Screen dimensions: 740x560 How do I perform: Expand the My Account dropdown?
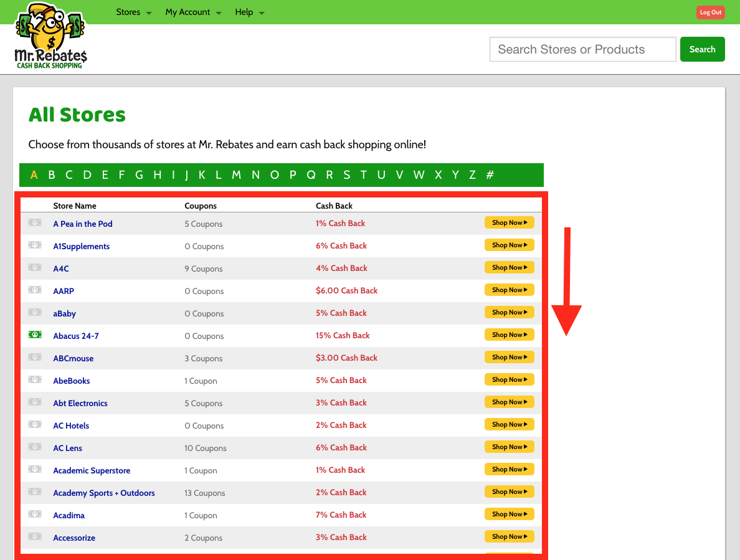tap(193, 12)
